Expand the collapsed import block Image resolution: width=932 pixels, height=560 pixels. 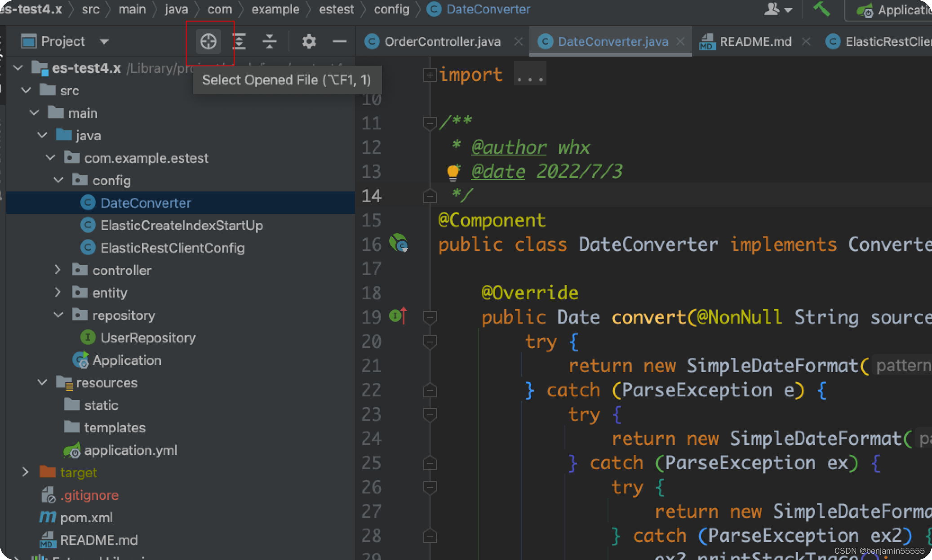click(x=430, y=75)
